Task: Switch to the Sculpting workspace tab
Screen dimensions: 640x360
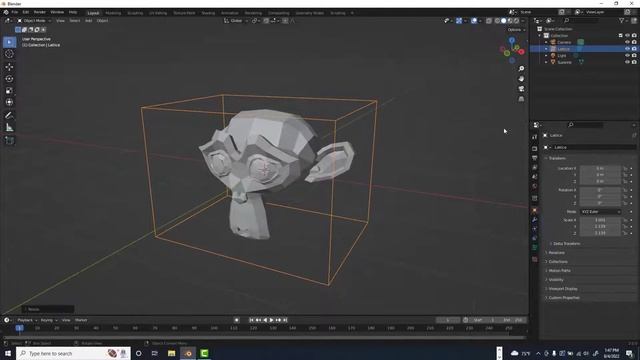Action: 135,13
